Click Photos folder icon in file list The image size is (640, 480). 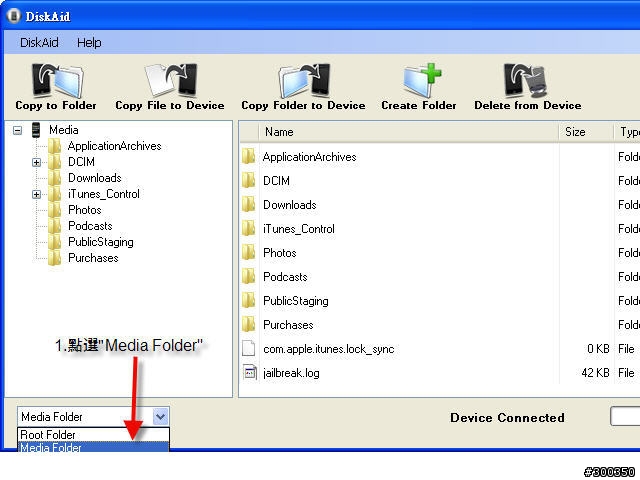(x=249, y=253)
